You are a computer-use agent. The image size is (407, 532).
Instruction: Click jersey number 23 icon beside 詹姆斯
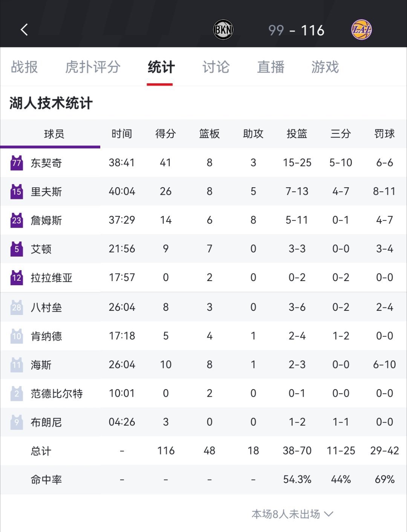pos(15,220)
